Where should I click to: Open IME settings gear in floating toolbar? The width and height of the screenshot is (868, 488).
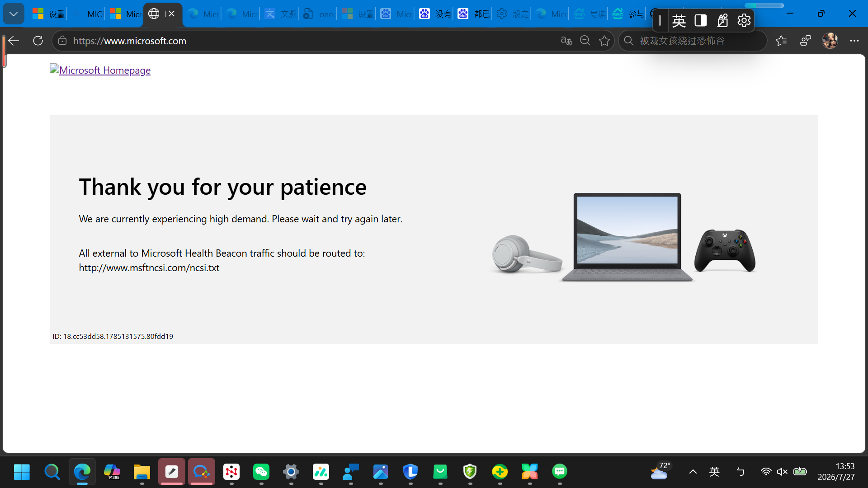[744, 20]
